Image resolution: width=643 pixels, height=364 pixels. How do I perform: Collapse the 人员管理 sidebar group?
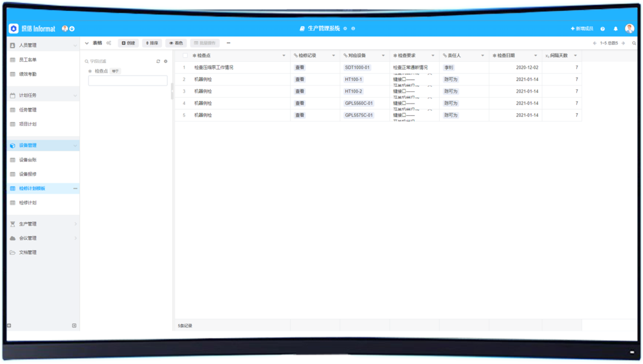pos(75,46)
